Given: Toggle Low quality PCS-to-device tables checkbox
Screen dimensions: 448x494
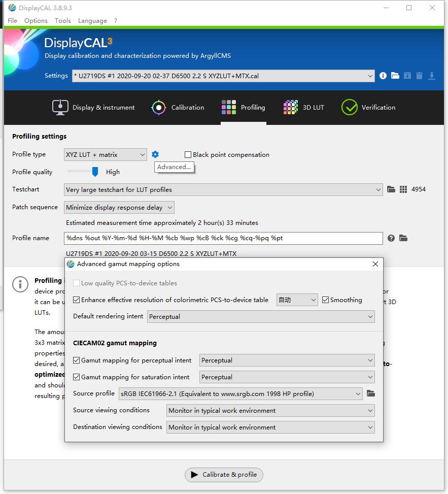Looking at the screenshot, I should click(x=76, y=283).
